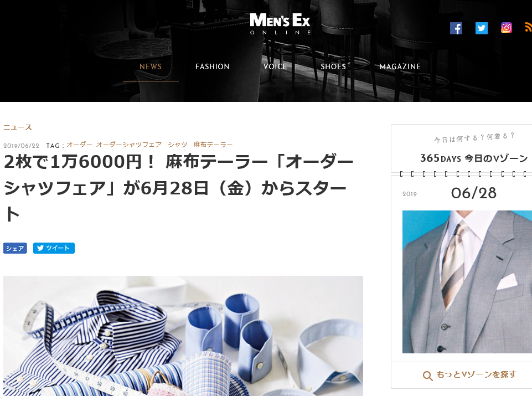Click the Twitter bird on ツイート button

pos(40,248)
